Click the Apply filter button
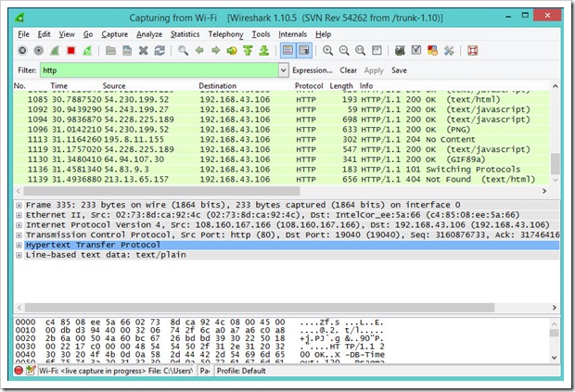This screenshot has height=392, width=575. [374, 70]
